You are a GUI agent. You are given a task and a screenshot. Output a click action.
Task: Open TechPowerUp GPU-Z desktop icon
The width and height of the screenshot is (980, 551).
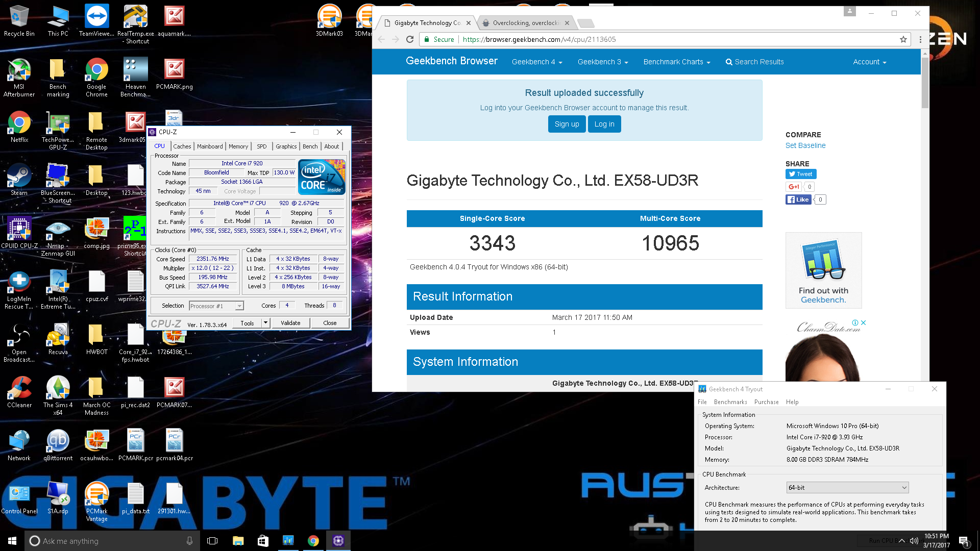(x=58, y=130)
